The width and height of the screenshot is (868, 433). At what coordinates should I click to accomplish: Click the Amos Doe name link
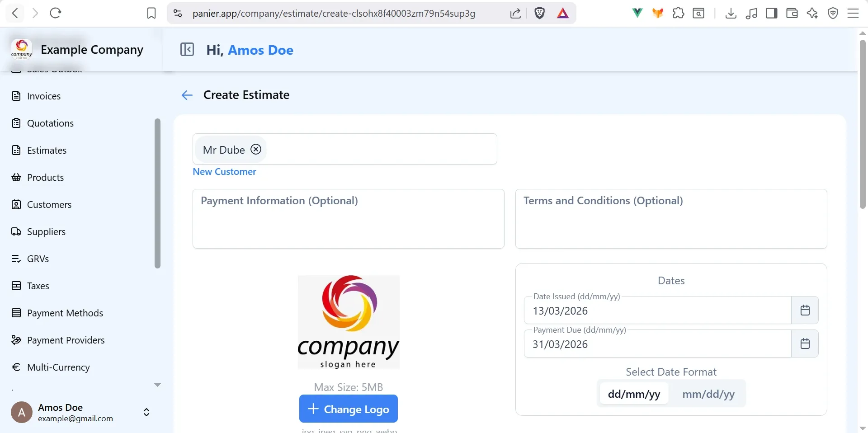260,50
